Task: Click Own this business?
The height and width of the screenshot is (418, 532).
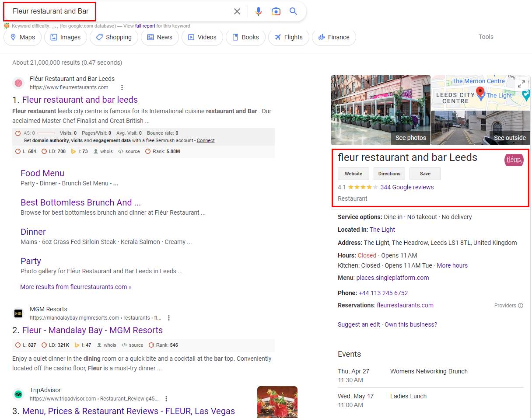Action: (x=411, y=324)
